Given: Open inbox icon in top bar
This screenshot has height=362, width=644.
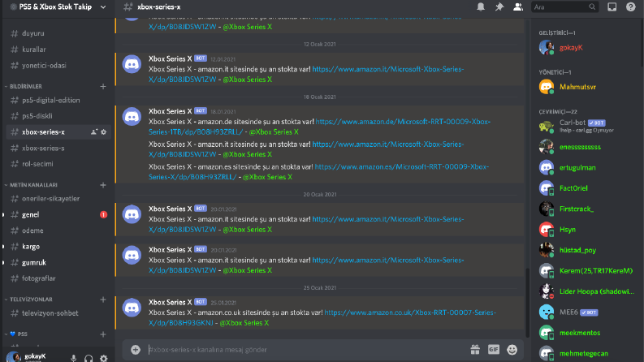Looking at the screenshot, I should tap(612, 6).
